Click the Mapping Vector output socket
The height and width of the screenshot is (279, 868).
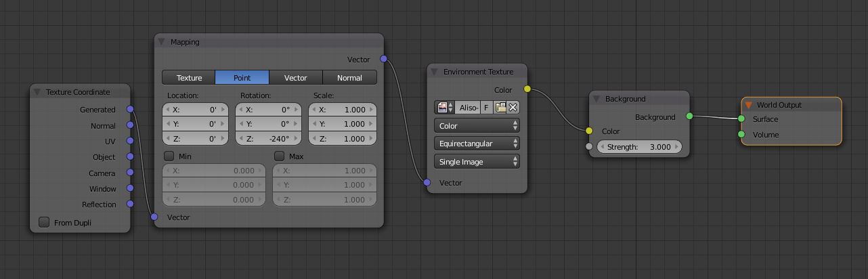coord(383,59)
